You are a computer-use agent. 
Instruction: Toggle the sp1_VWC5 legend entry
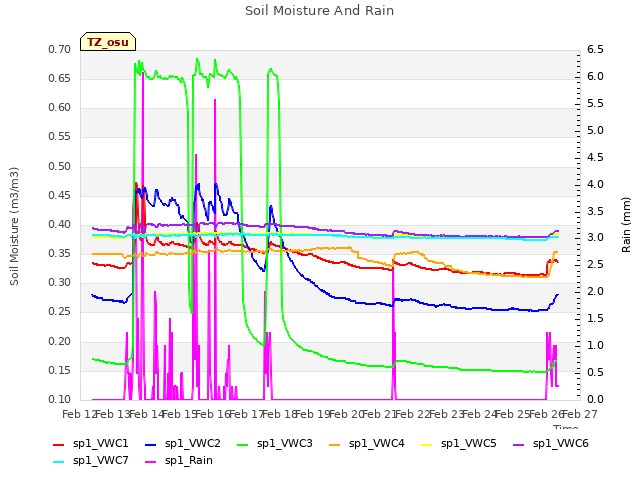pyautogui.click(x=458, y=444)
